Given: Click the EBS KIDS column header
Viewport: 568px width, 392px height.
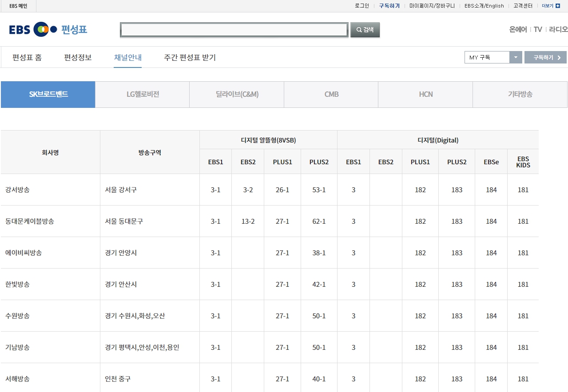Looking at the screenshot, I should tap(523, 162).
